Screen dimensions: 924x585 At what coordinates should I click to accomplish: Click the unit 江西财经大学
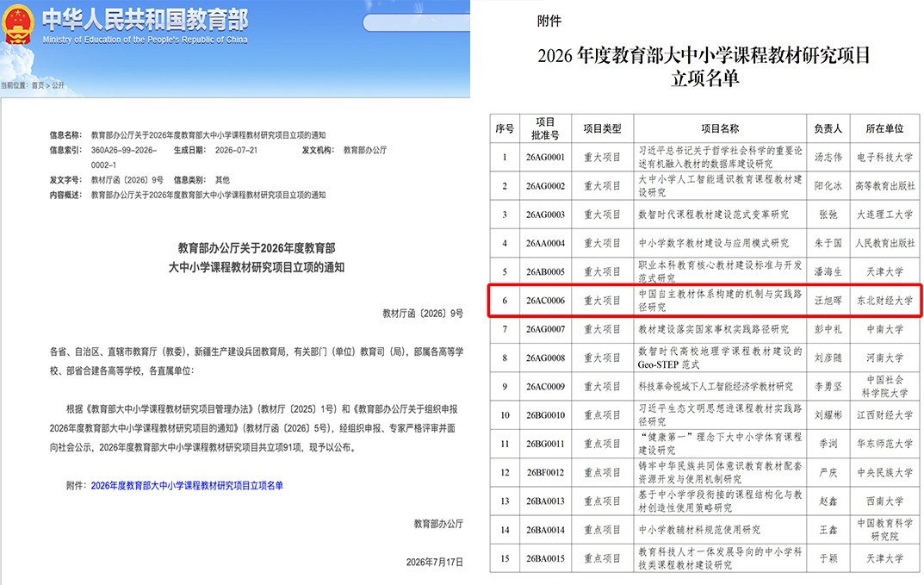pyautogui.click(x=884, y=415)
